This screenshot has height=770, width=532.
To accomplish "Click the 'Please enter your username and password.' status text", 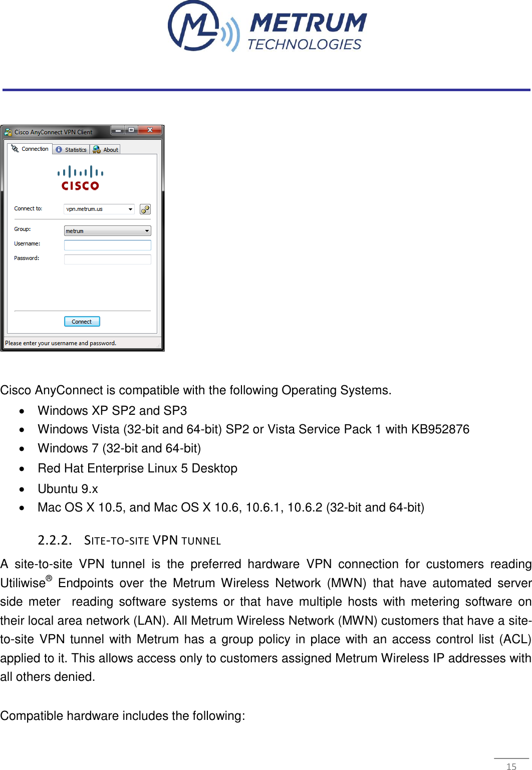I will coord(61,343).
